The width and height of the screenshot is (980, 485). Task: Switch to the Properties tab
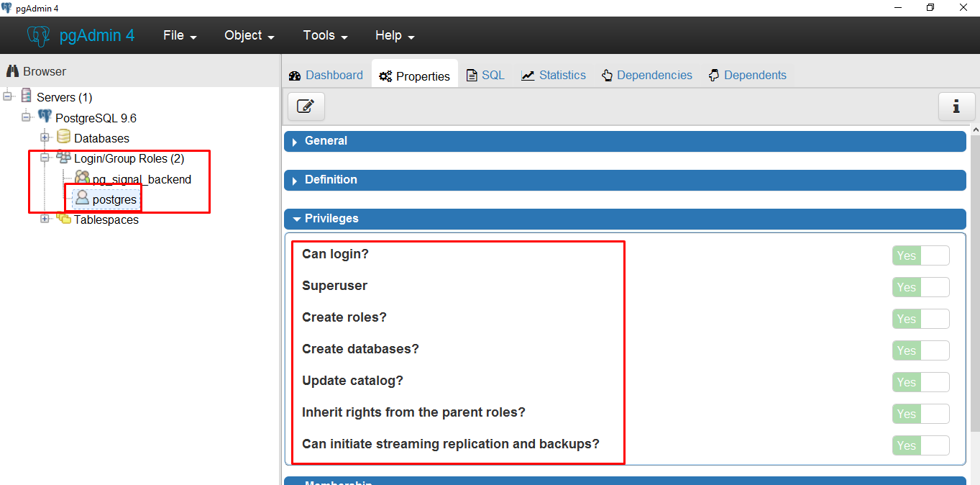(415, 76)
